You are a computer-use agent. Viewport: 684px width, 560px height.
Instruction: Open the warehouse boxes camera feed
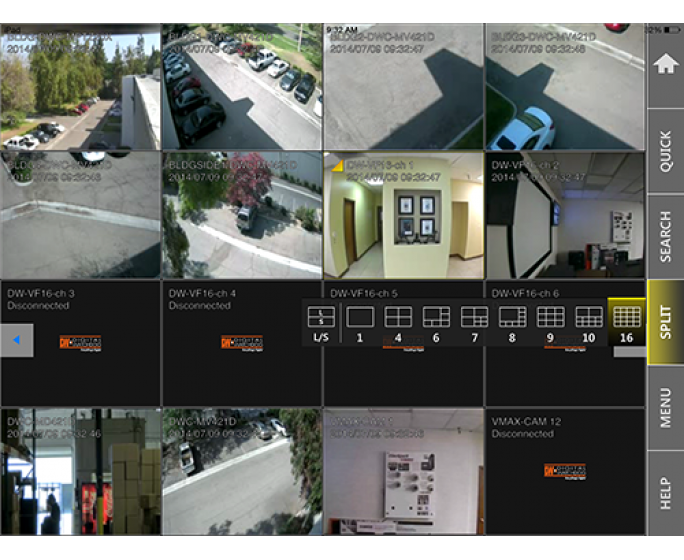pos(80,471)
